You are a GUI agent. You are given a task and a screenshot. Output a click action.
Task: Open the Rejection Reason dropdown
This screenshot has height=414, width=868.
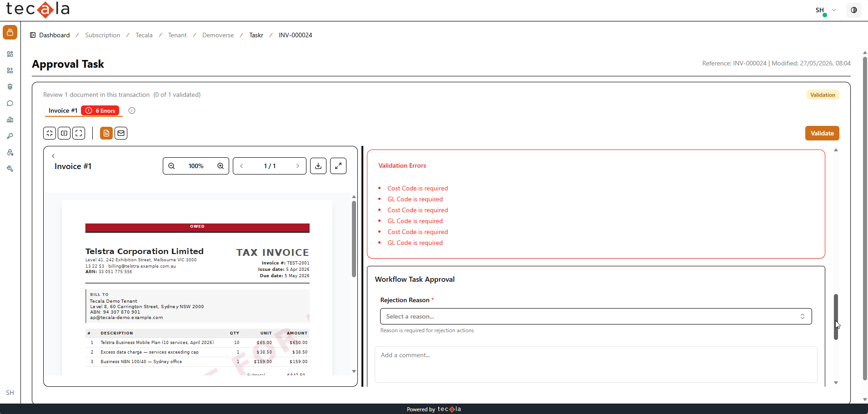click(x=596, y=316)
